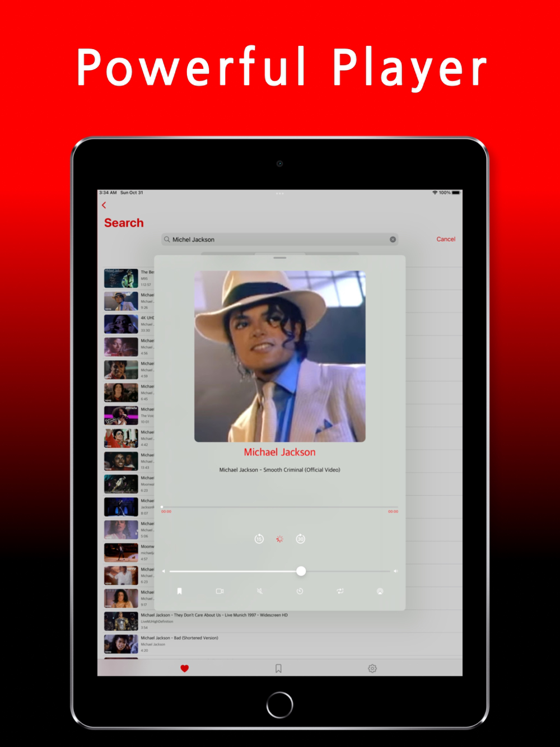Skip forward 30 seconds in the player
Image resolution: width=560 pixels, height=747 pixels.
(300, 539)
